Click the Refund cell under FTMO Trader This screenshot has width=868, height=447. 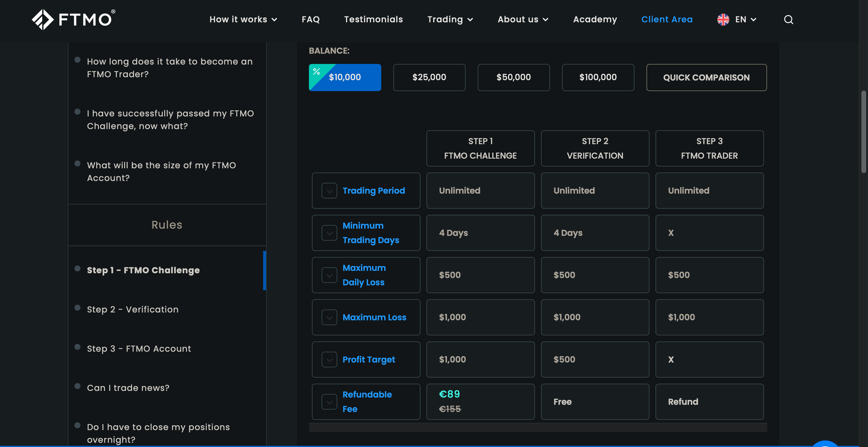[709, 401]
